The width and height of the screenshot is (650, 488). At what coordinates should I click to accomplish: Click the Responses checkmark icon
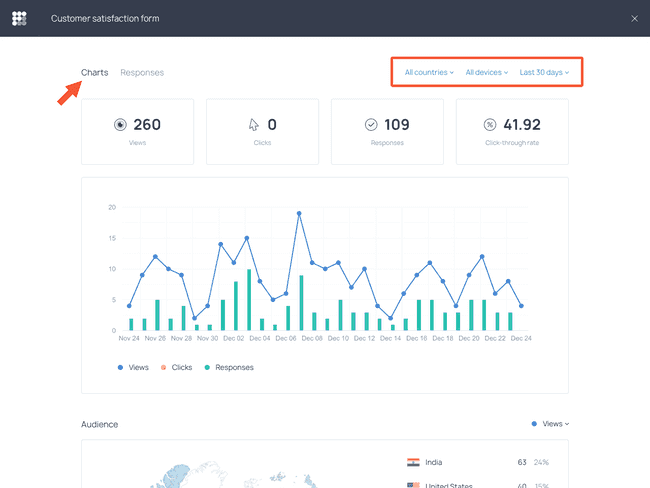tap(371, 124)
